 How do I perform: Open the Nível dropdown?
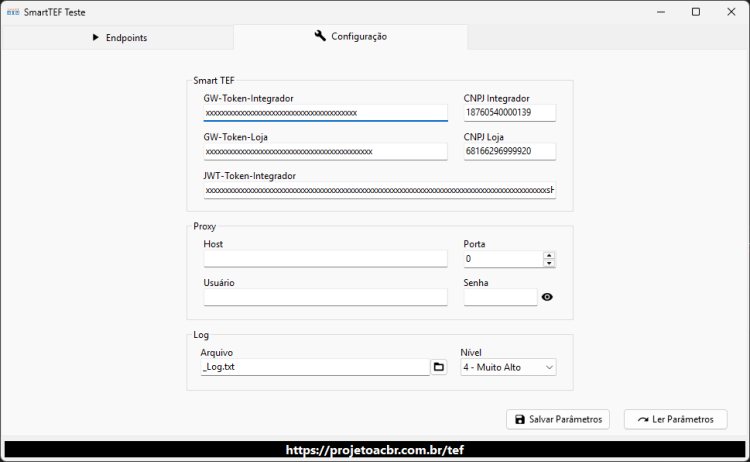[508, 367]
